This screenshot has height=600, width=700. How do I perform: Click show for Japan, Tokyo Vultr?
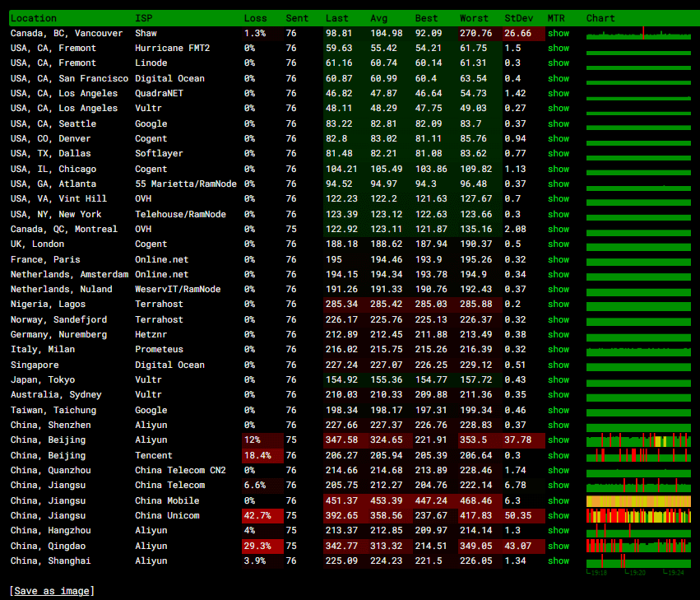[559, 379]
